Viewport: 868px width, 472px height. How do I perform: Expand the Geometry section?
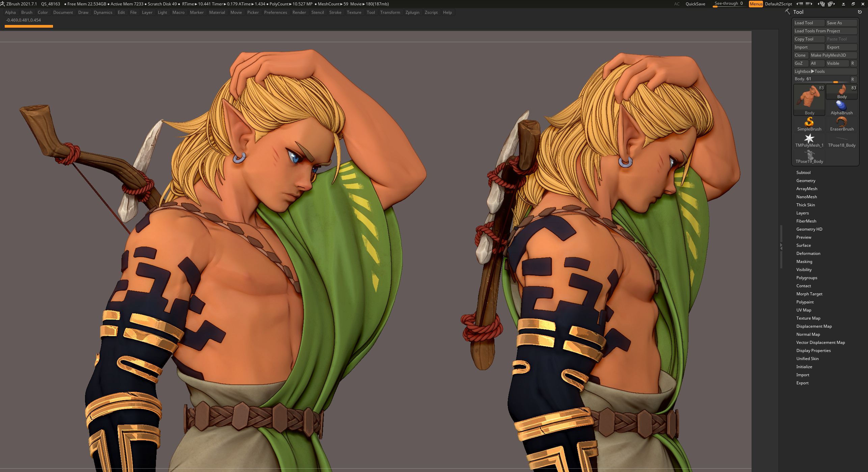pos(806,181)
